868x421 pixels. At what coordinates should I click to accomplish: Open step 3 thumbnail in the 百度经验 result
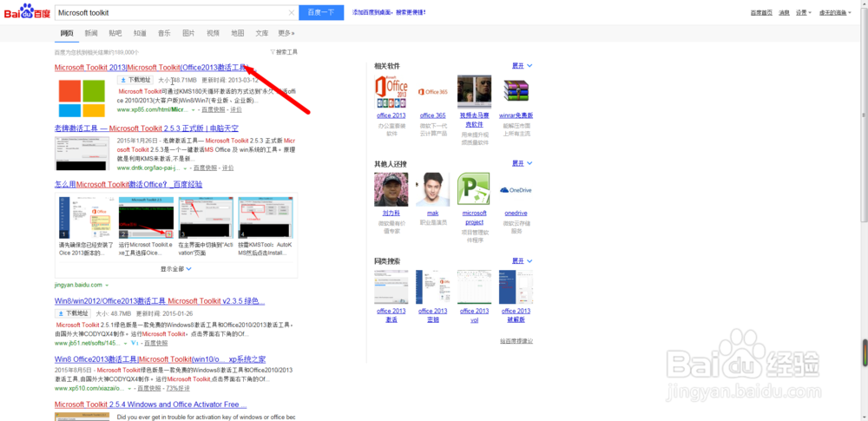[206, 218]
